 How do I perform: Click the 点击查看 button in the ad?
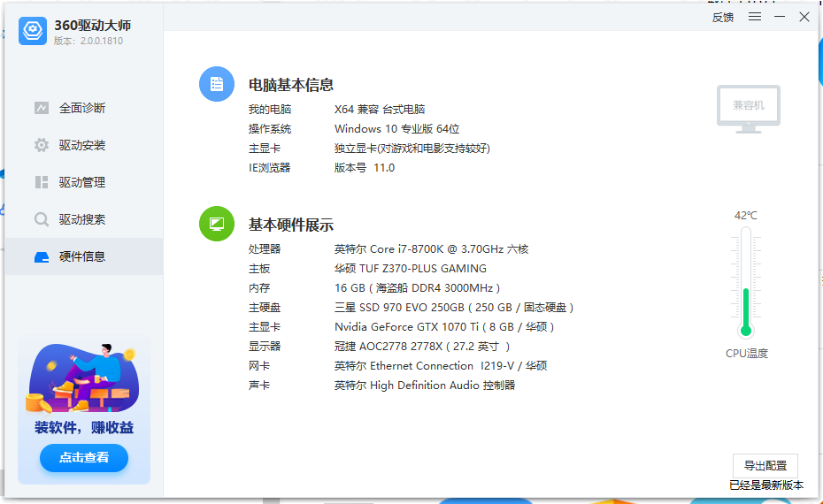pyautogui.click(x=84, y=458)
